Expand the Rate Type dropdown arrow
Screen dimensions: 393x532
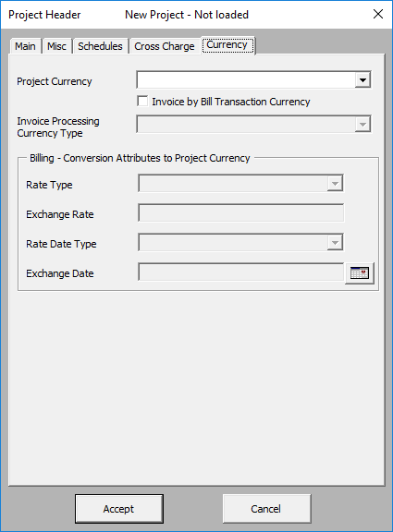(335, 184)
